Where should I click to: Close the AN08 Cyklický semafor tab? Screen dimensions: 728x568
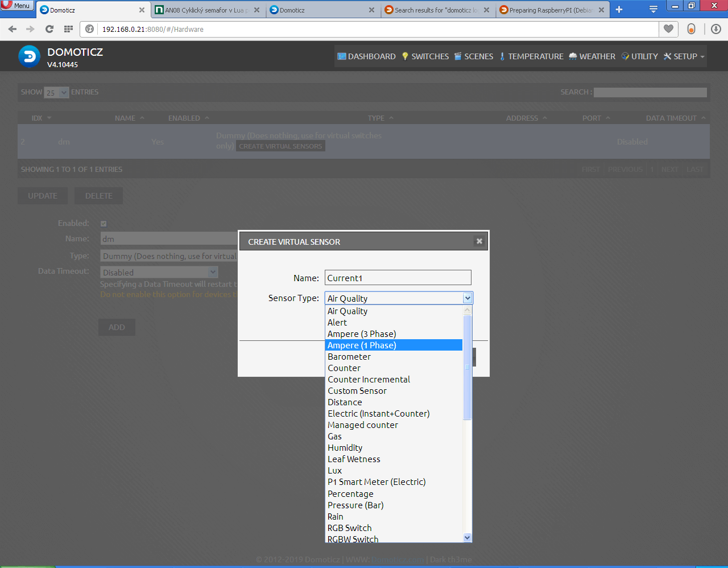257,10
